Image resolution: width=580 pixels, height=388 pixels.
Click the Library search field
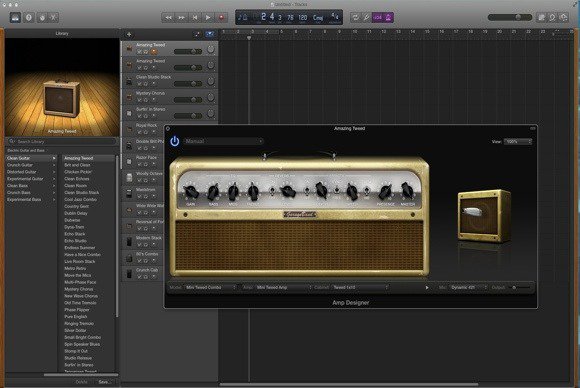(x=62, y=141)
